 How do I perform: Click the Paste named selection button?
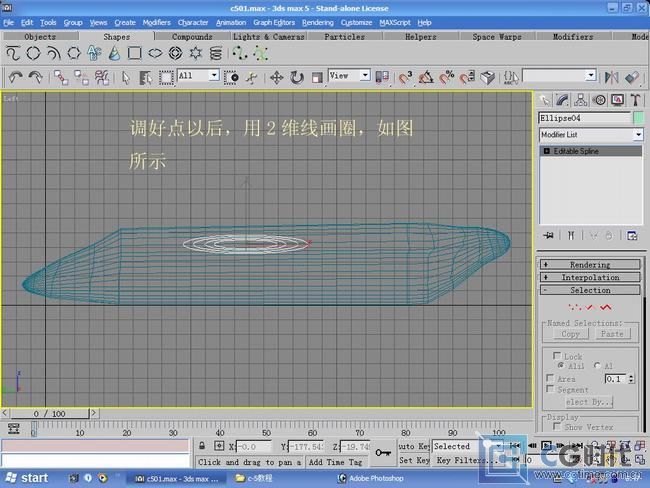(x=612, y=334)
